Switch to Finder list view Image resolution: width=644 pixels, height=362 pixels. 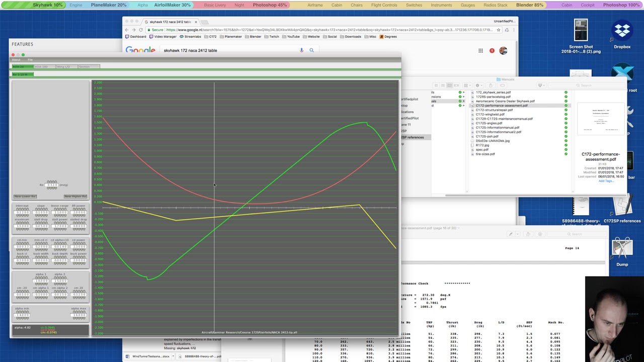[443, 85]
